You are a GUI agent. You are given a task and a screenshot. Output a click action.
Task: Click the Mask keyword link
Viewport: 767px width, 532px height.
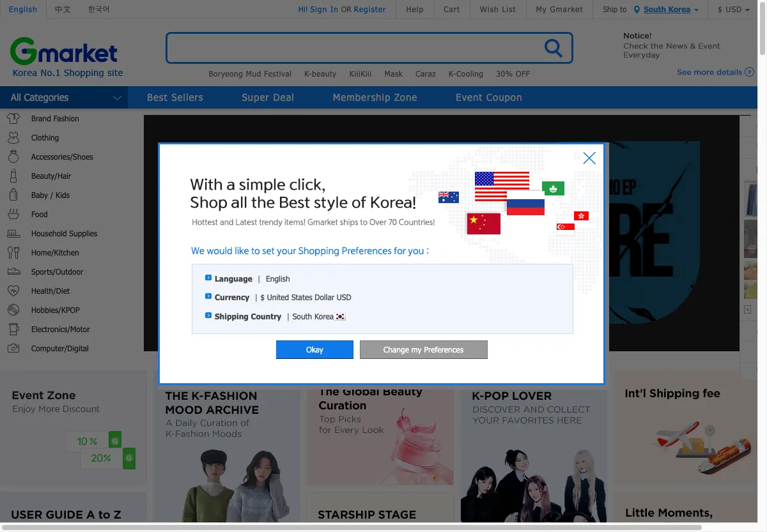click(x=394, y=74)
